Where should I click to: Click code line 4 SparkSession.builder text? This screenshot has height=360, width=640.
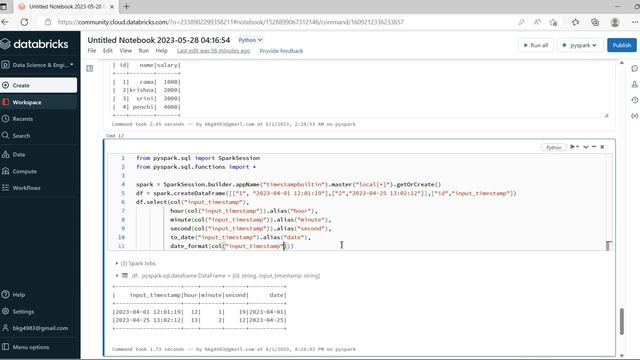pyautogui.click(x=198, y=184)
